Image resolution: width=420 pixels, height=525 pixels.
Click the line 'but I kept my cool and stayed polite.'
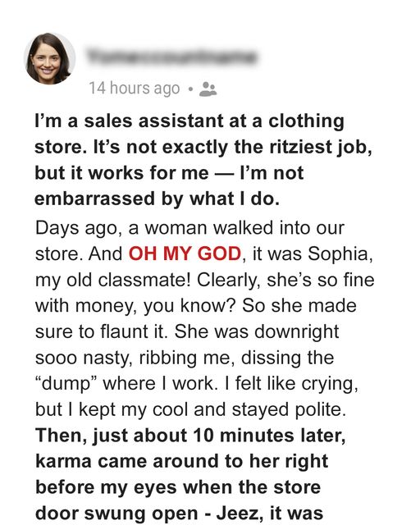[190, 409]
